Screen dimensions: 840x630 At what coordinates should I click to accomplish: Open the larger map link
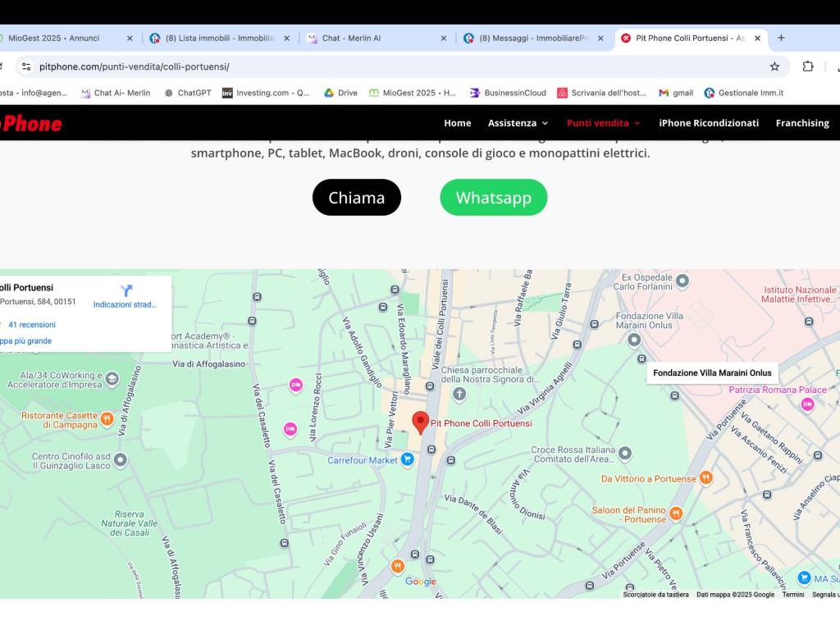pyautogui.click(x=25, y=340)
